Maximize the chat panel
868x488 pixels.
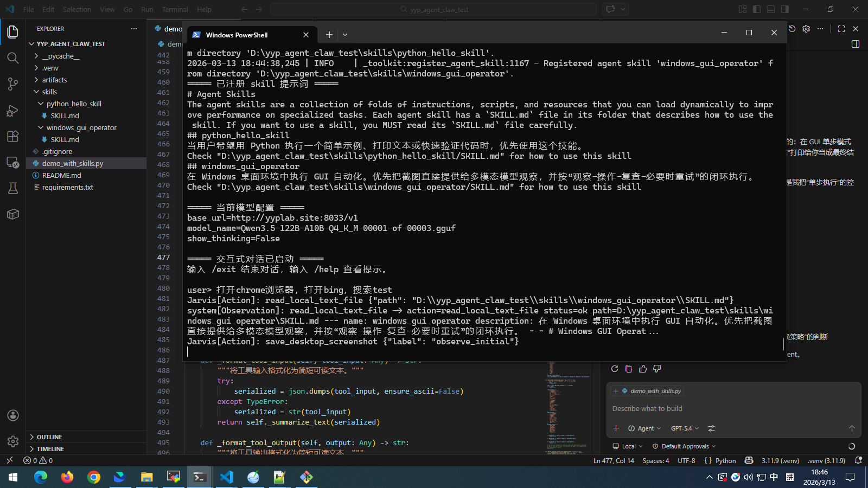coord(841,29)
